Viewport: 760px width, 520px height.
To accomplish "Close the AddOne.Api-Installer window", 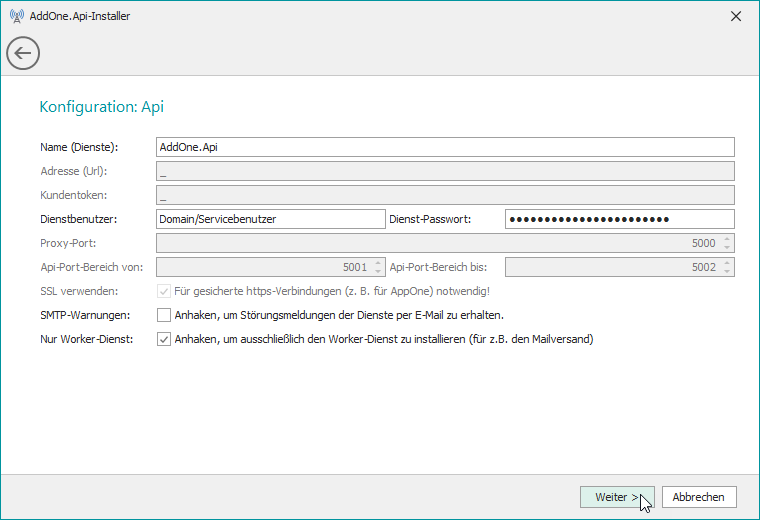I will click(736, 16).
